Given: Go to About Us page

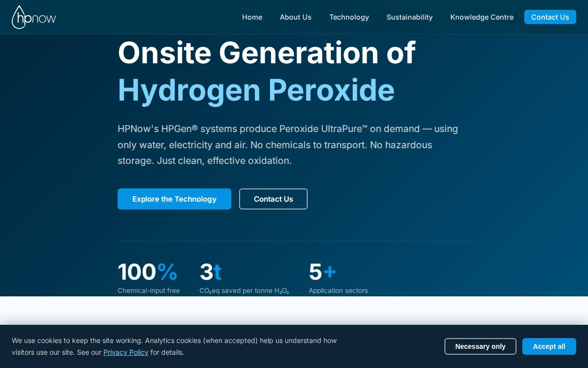Looking at the screenshot, I should tap(295, 17).
